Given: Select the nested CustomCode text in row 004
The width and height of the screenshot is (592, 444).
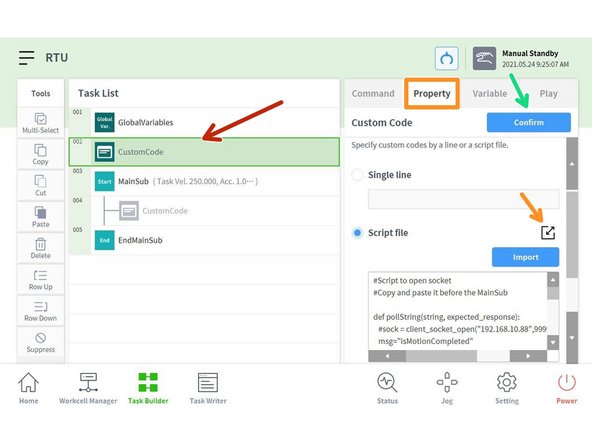Looking at the screenshot, I should coord(165,211).
